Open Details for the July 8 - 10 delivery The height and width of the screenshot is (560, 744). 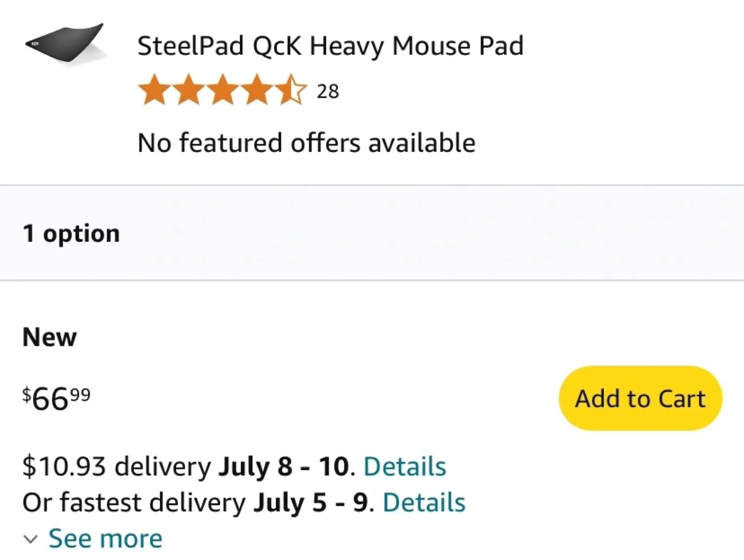[x=405, y=465]
